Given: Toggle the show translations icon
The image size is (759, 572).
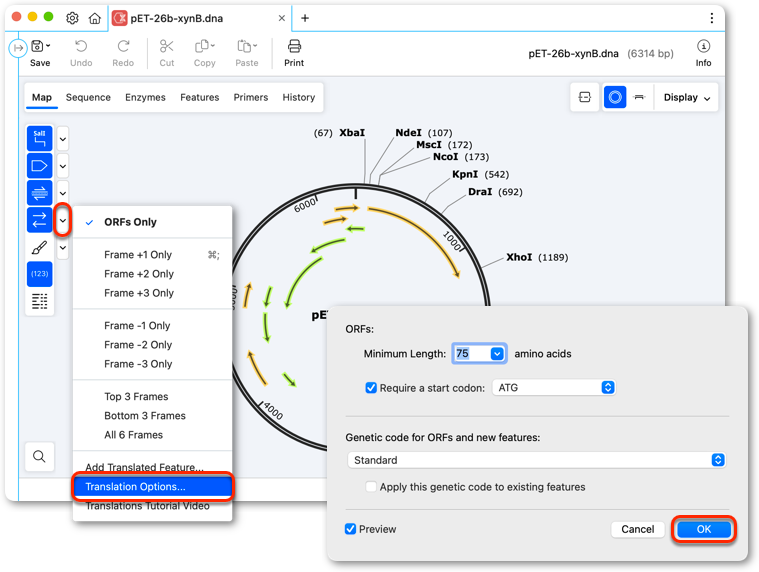Looking at the screenshot, I should pos(39,220).
